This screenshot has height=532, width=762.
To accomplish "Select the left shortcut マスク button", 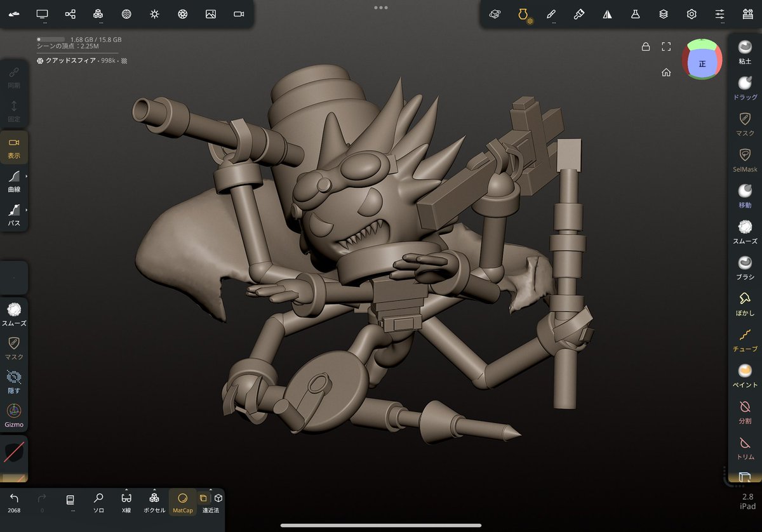I will [14, 348].
